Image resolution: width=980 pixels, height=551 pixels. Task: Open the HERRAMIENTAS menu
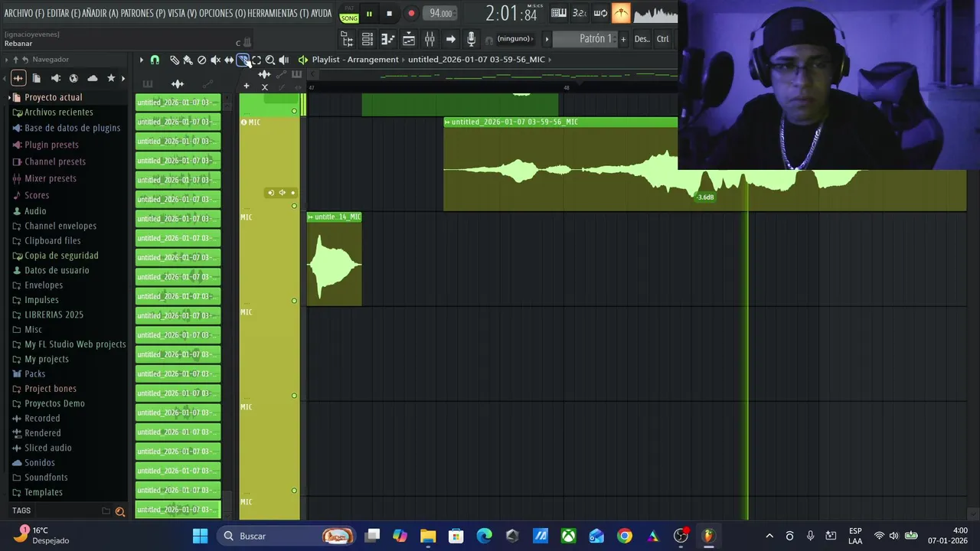click(x=279, y=14)
